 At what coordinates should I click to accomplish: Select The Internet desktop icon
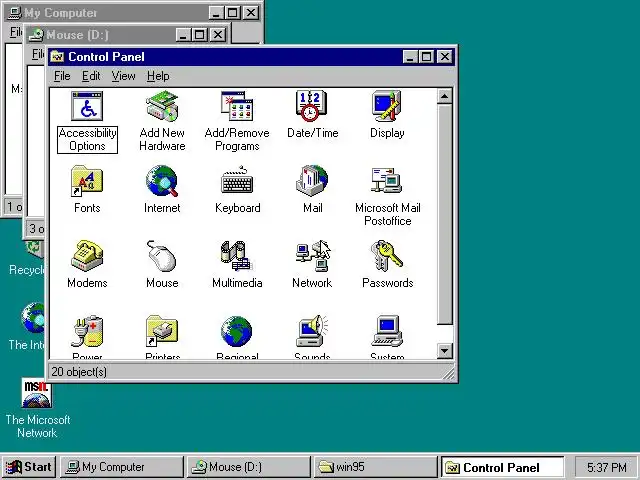click(x=33, y=318)
